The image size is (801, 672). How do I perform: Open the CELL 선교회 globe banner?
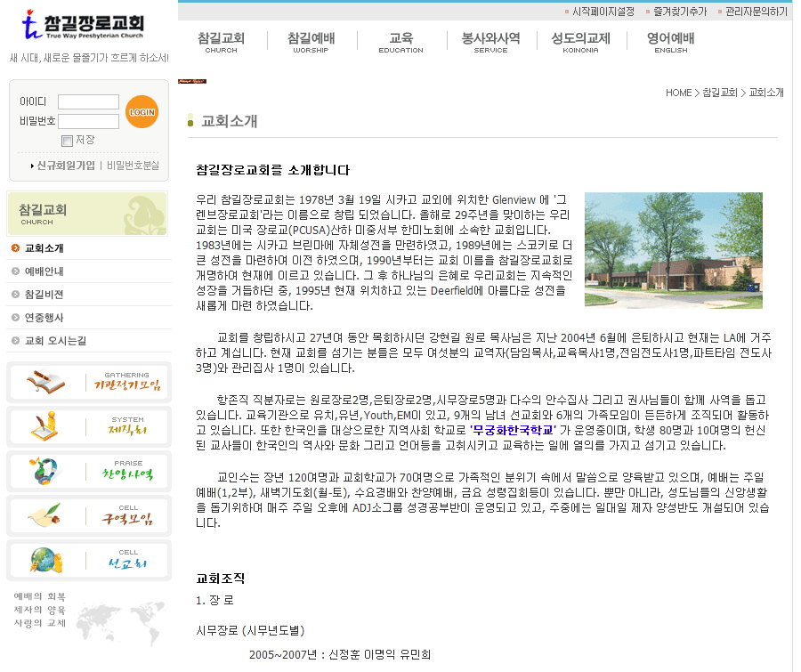[88, 560]
